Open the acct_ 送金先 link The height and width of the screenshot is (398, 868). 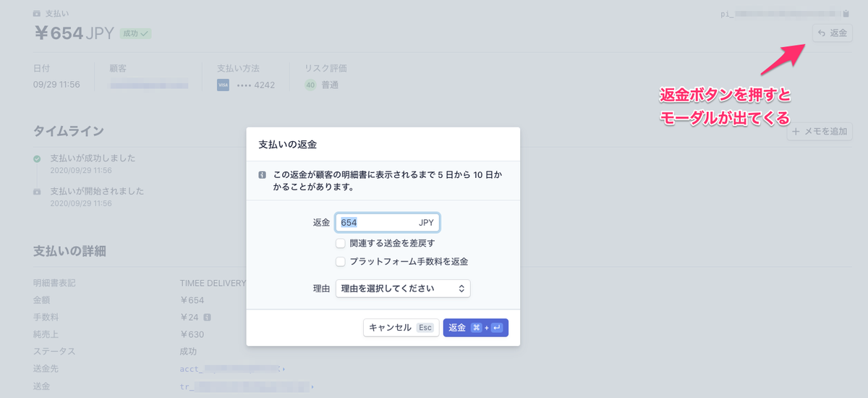point(231,369)
